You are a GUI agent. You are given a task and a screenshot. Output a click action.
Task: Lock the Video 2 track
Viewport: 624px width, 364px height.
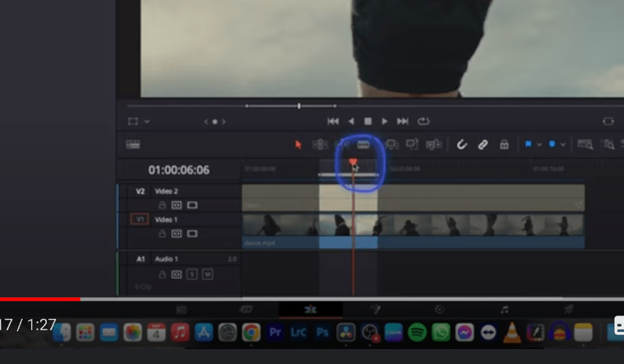point(162,205)
